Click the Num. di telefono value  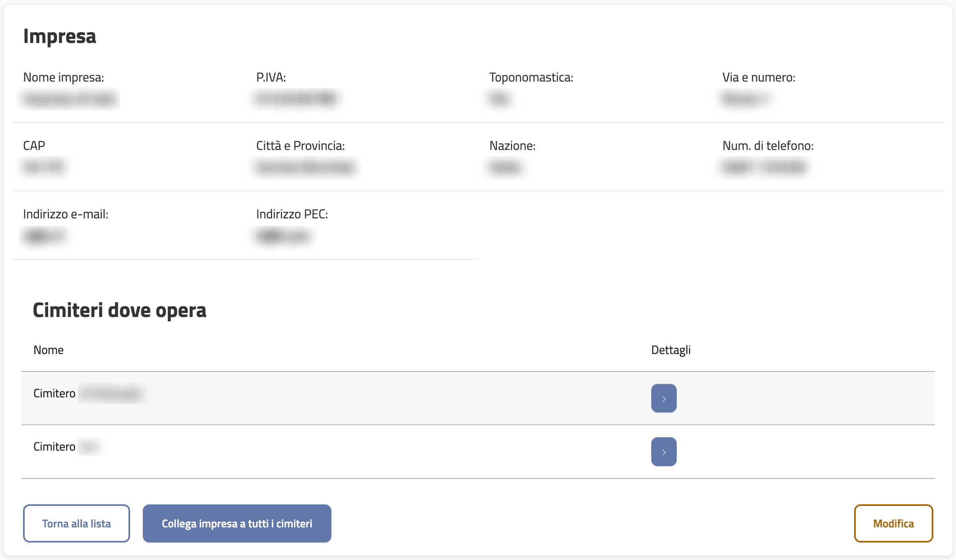point(765,167)
